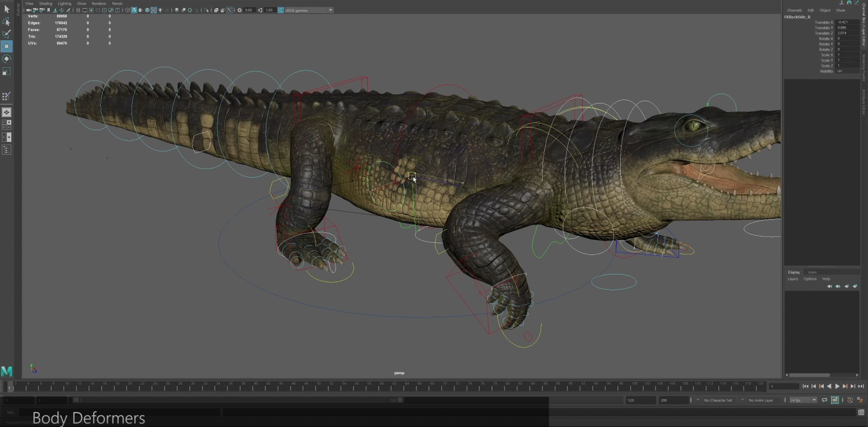The height and width of the screenshot is (427, 868).
Task: Toggle isolate select icon
Action: pos(207,10)
